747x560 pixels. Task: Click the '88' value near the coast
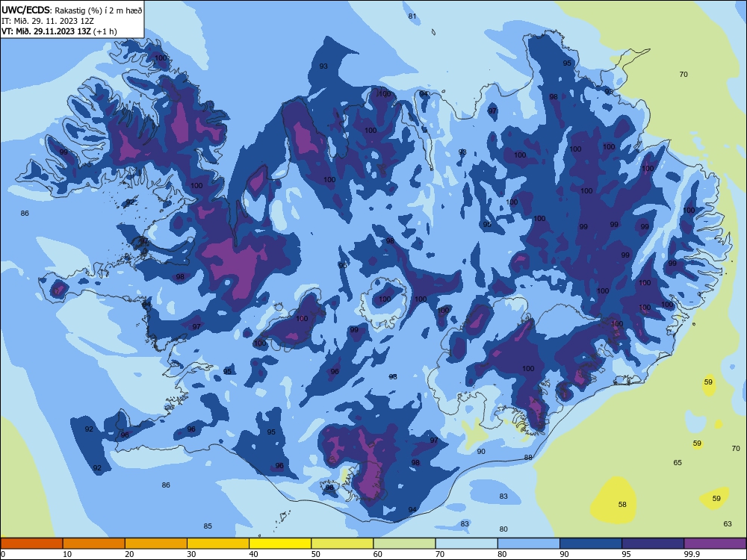(528, 457)
